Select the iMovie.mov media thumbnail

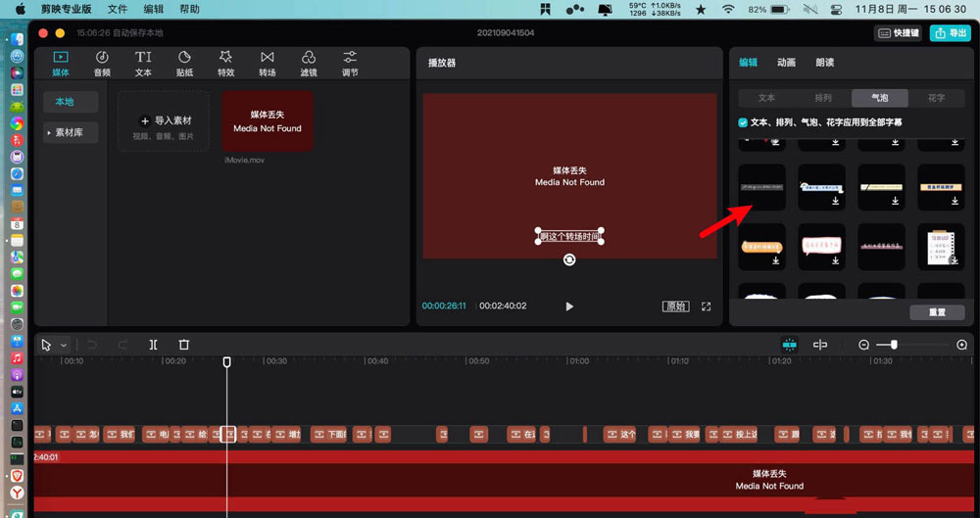pos(268,121)
